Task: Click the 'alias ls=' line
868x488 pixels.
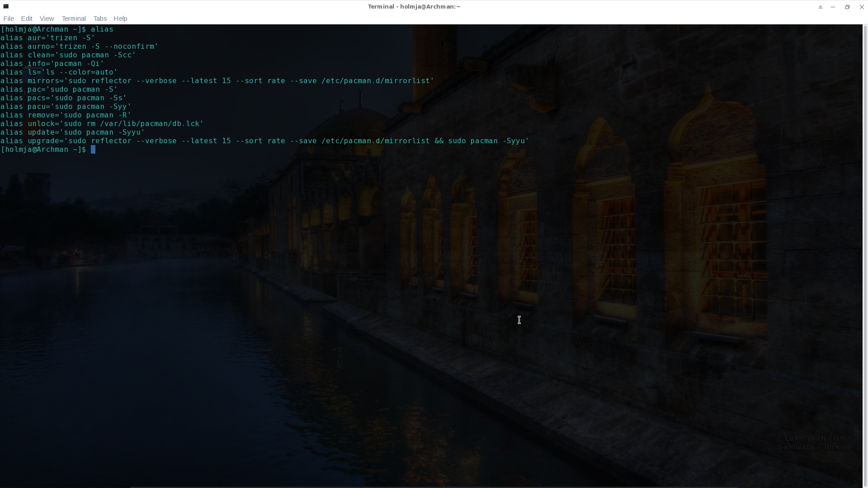Action: coord(59,72)
